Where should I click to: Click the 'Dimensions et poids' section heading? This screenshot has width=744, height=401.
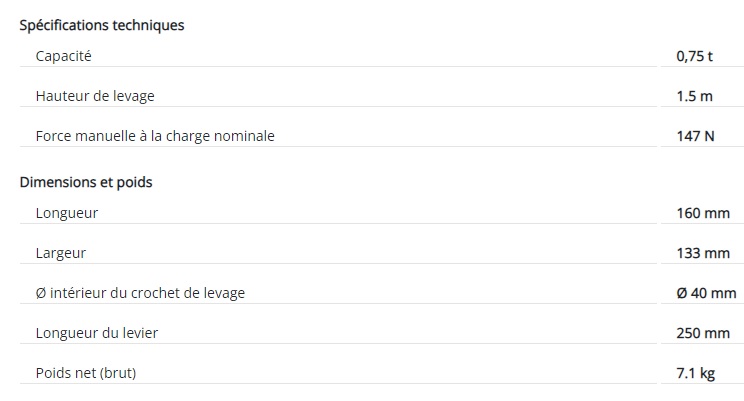click(x=86, y=182)
